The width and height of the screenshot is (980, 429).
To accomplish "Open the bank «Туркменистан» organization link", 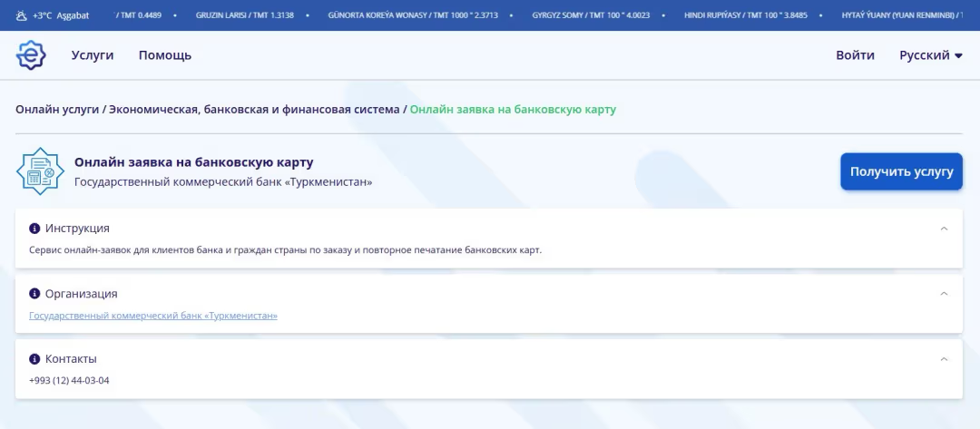I will (x=153, y=316).
